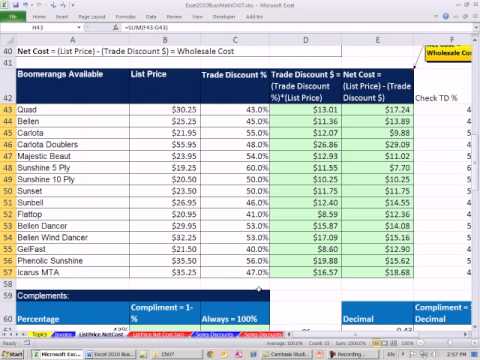This screenshot has height=360, width=480.
Task: Expand the formula bar using its right-edge arrow
Action: (476, 27)
